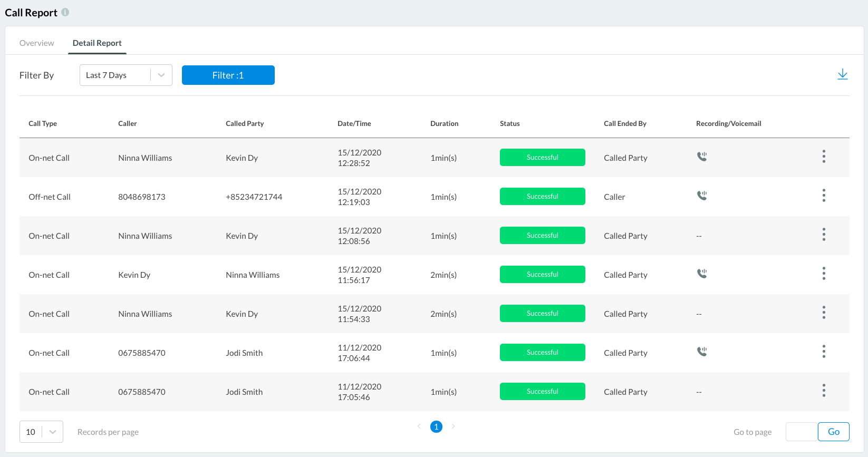The height and width of the screenshot is (457, 868).
Task: Click date 15/12/2020 12:08:56
Action: [x=360, y=236]
